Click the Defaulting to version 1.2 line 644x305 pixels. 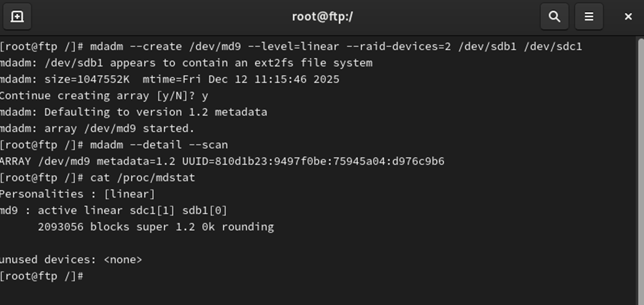point(133,112)
